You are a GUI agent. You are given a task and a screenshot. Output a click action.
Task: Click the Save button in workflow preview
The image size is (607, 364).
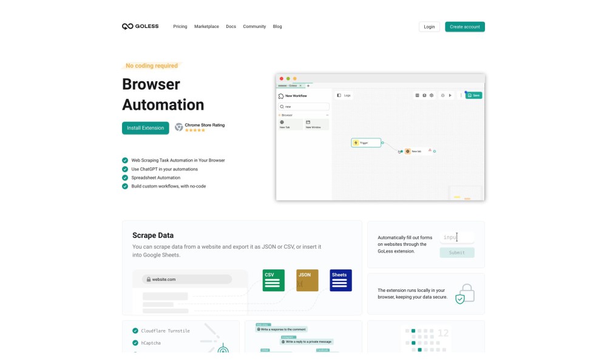[x=473, y=95]
